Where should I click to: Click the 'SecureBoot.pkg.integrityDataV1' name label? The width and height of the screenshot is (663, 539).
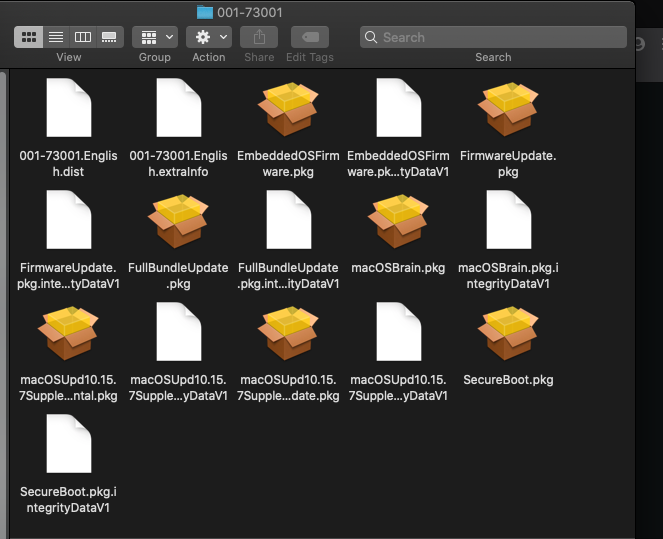[x=68, y=500]
